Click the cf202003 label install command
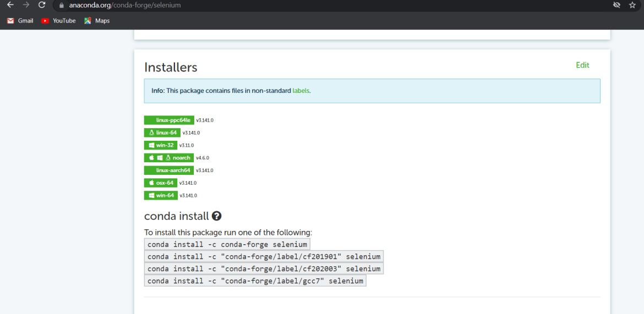 coord(264,269)
